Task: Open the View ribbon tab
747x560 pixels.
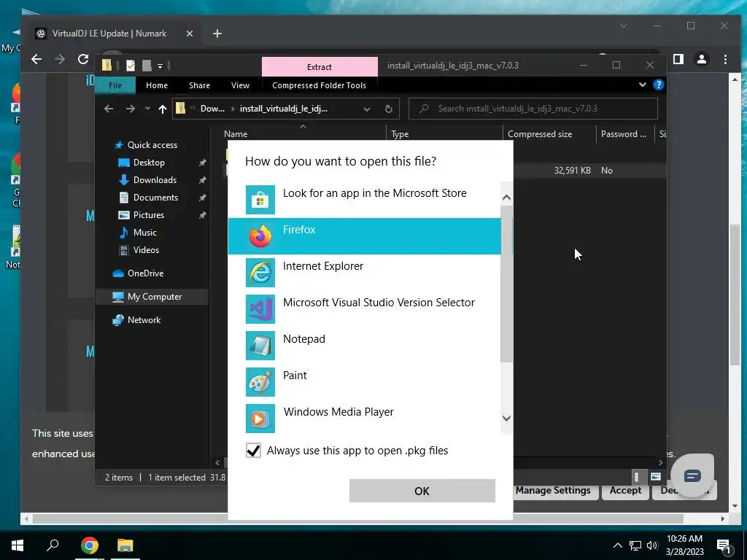Action: point(240,85)
